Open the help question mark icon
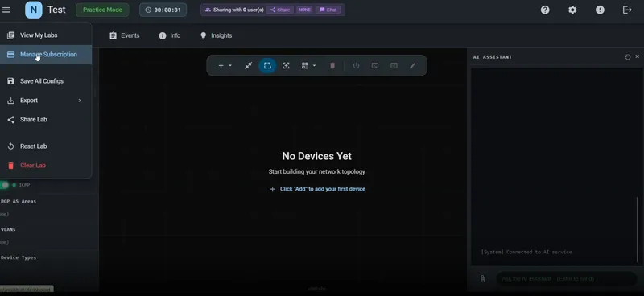Viewport: 644px width, 296px height. [545, 10]
